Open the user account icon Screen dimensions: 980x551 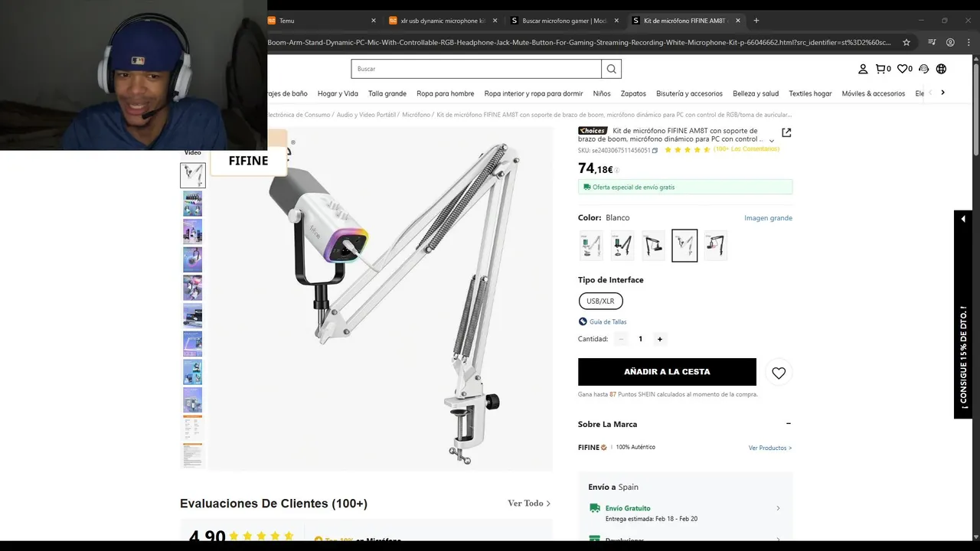pos(863,69)
